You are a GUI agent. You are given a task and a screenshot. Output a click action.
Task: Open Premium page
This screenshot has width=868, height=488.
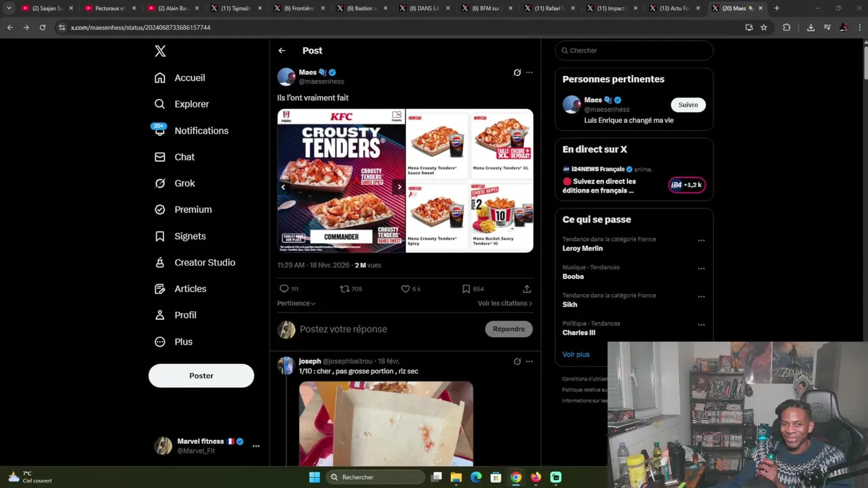coord(183,210)
